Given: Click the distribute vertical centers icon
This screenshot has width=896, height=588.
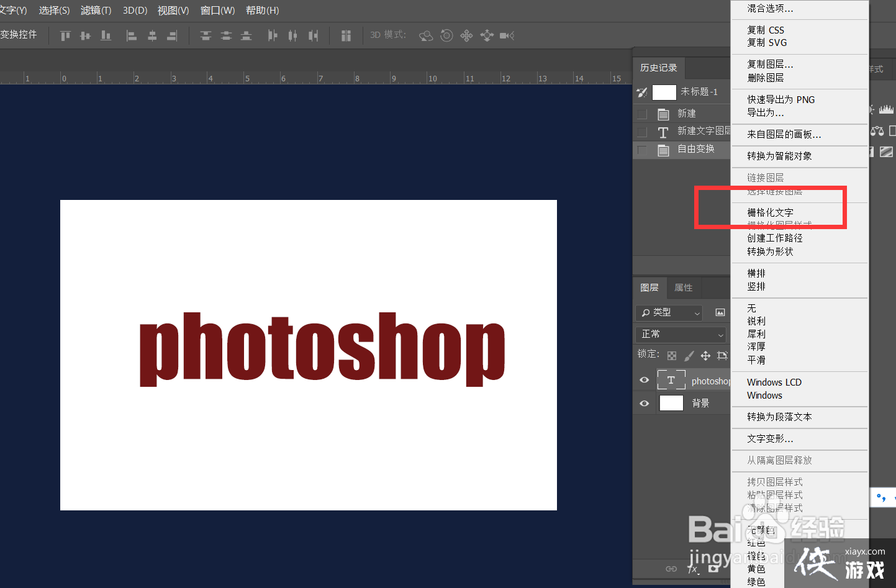Looking at the screenshot, I should point(226,35).
